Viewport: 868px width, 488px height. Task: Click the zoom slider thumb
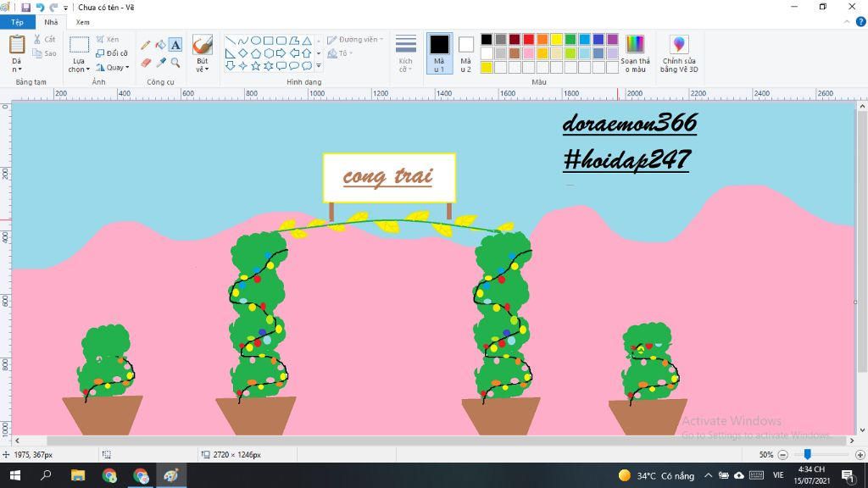click(x=808, y=454)
